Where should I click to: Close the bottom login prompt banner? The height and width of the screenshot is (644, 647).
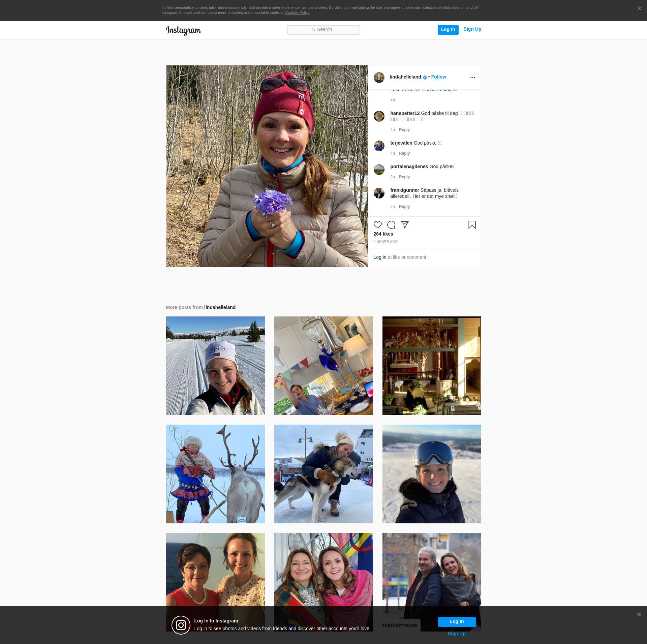[639, 615]
